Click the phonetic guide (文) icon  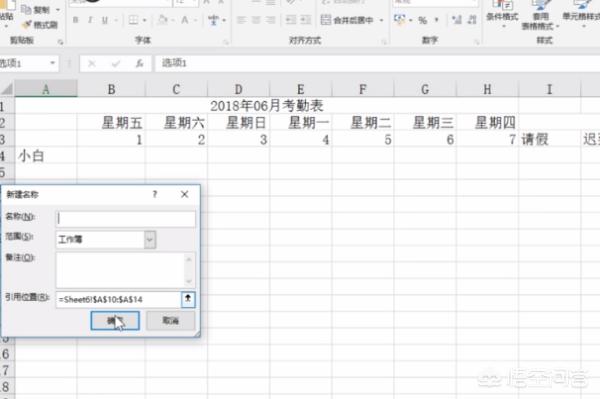point(214,20)
